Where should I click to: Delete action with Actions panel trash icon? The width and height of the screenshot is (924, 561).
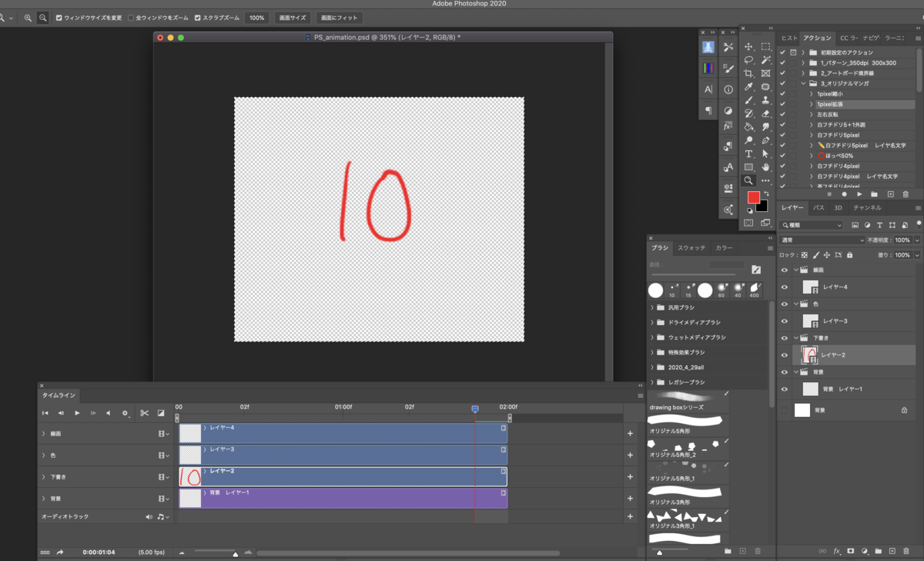coord(906,194)
